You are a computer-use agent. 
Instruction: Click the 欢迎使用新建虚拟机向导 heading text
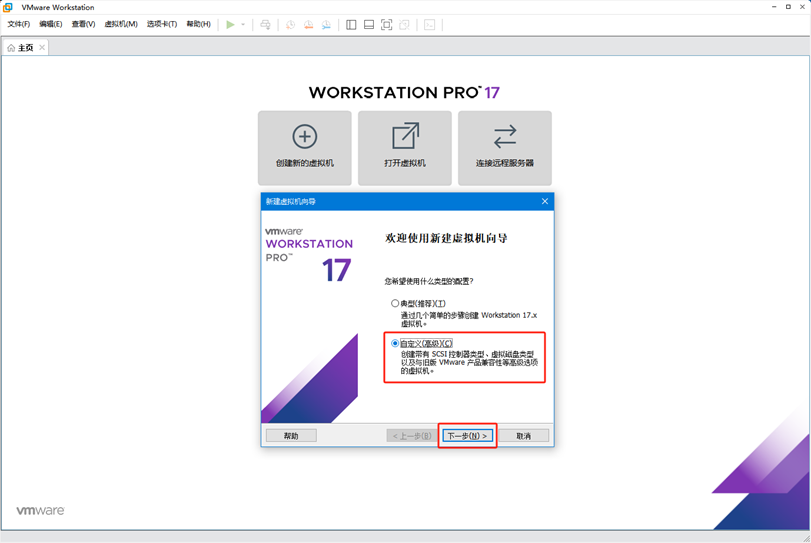tap(446, 238)
